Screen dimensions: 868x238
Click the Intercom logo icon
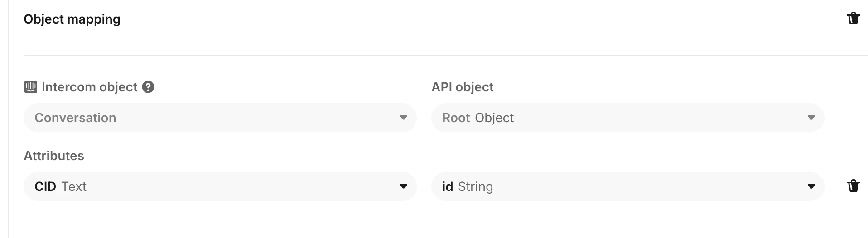tap(30, 87)
